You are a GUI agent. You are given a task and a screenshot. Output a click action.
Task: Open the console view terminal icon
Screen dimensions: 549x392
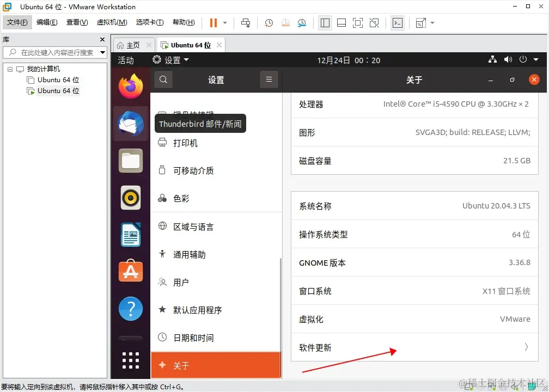(398, 23)
